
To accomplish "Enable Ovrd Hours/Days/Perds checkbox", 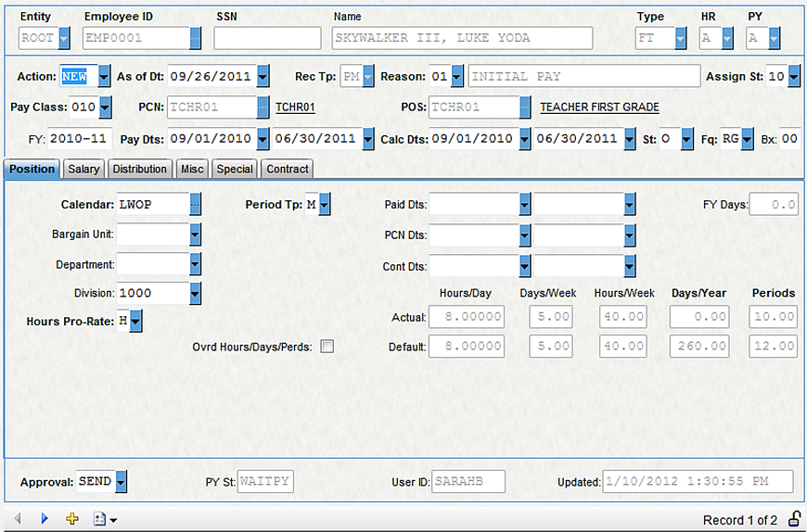I will [327, 347].
